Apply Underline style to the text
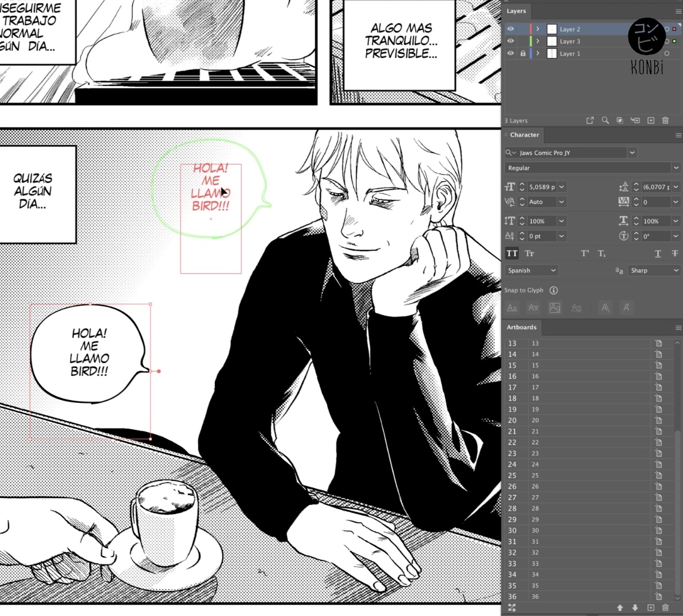 [x=658, y=253]
